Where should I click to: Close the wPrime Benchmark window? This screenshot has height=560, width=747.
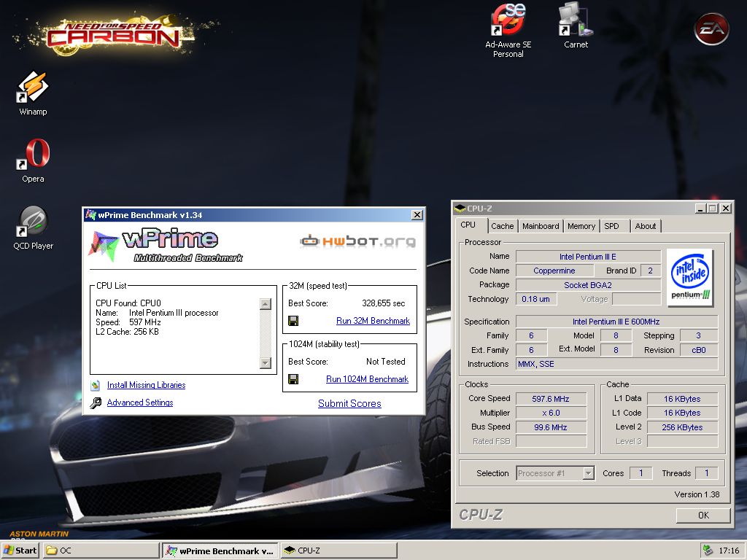tap(417, 215)
